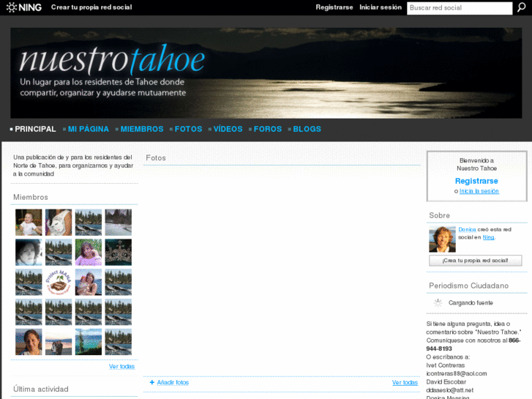532x399 pixels.
Task: Click the Añadir fotos link
Action: click(173, 383)
